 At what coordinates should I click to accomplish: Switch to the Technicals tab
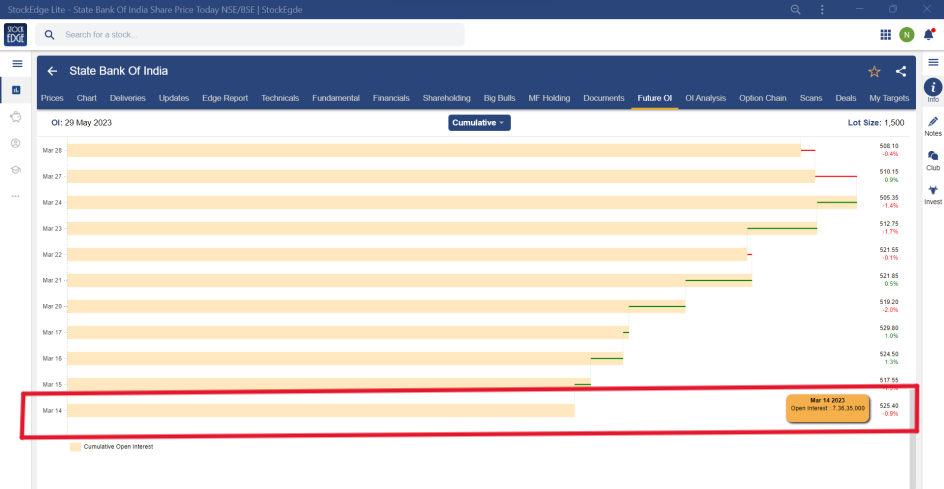[x=280, y=99]
